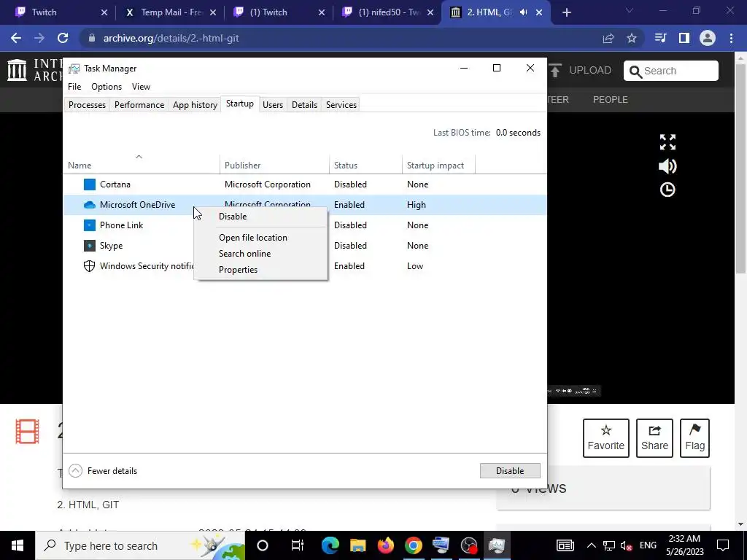The width and height of the screenshot is (747, 560).
Task: Click the Disable button at bottom right
Action: 510,470
